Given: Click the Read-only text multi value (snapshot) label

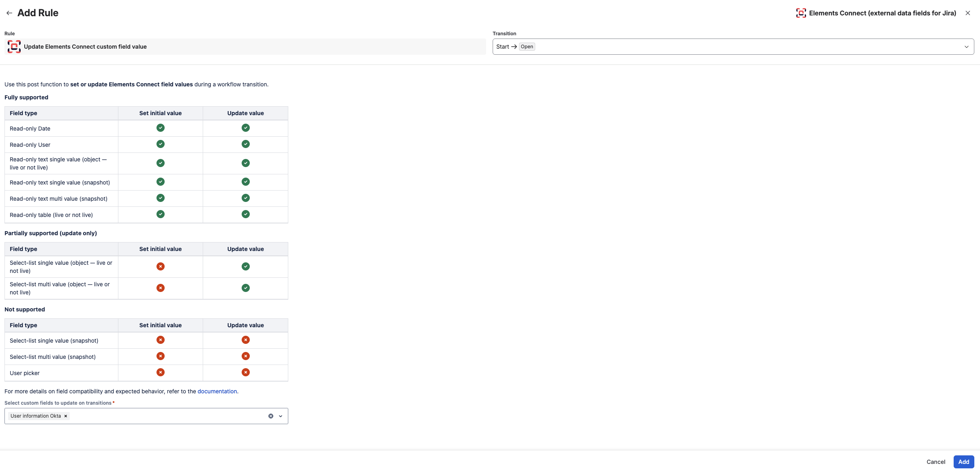Looking at the screenshot, I should tap(59, 199).
